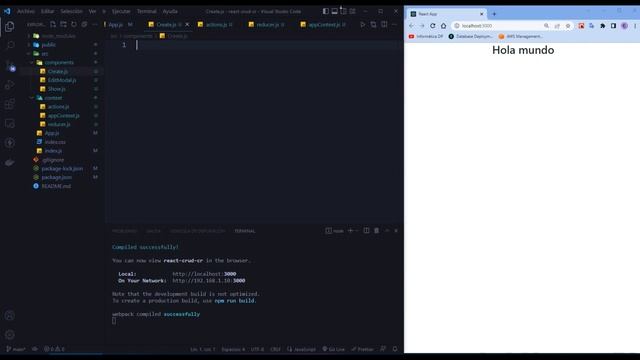Screen dimensions: 640x360
Task: Open Show.js in the file tree
Action: (56, 89)
